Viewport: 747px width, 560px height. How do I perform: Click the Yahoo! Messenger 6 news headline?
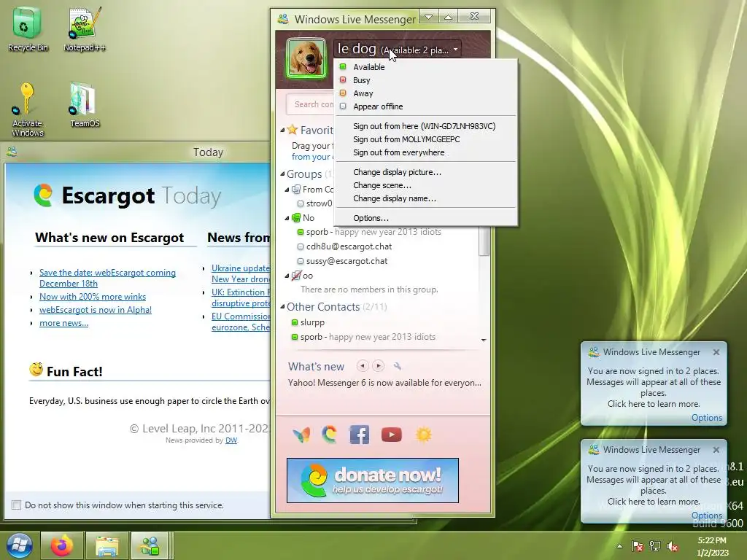[384, 383]
